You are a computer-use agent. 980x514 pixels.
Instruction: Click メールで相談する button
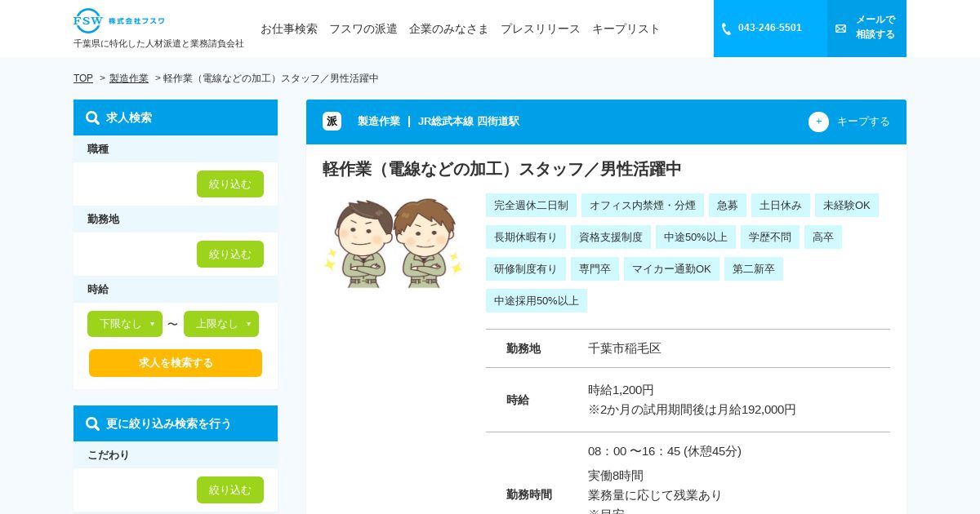866,29
